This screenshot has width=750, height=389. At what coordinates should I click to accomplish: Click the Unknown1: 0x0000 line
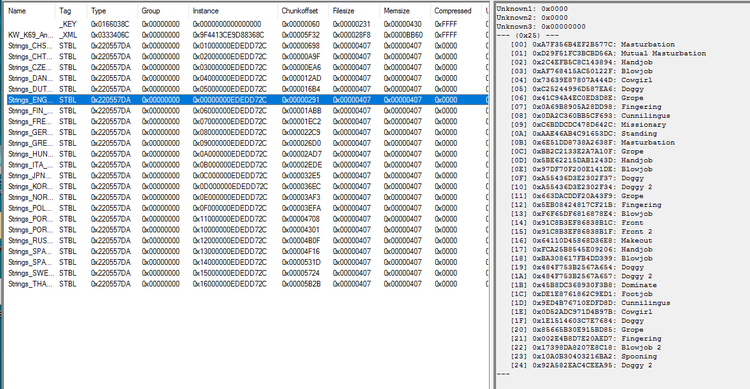pos(532,9)
